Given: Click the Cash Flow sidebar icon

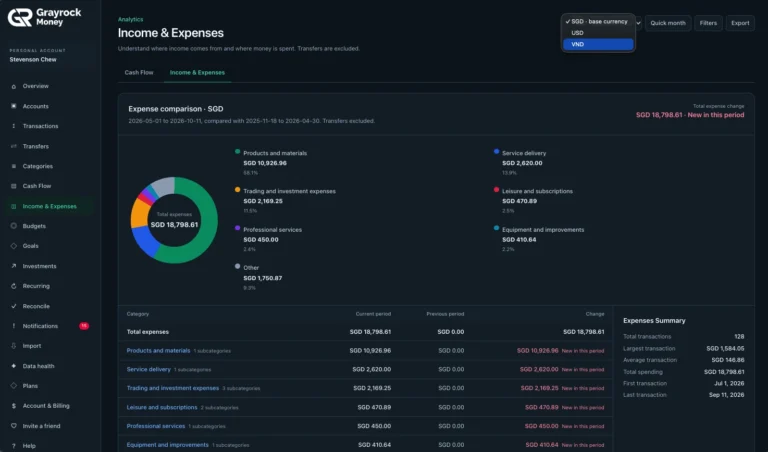Looking at the screenshot, I should coord(14,186).
